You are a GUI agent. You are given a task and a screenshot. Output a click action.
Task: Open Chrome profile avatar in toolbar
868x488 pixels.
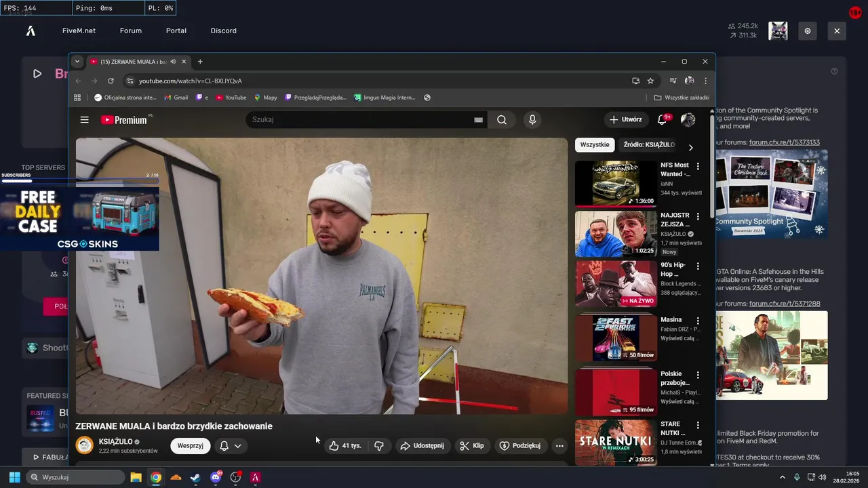(689, 81)
